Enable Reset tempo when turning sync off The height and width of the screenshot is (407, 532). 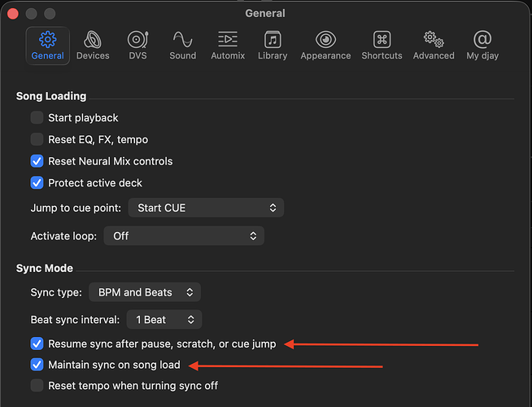click(37, 385)
